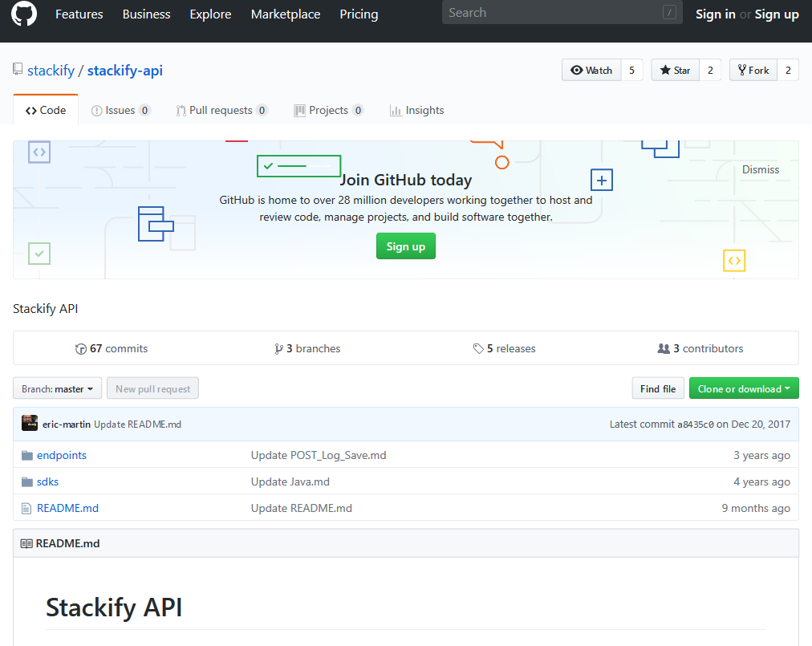This screenshot has width=812, height=646.
Task: Open the latest commit message Update README.md
Action: [138, 425]
